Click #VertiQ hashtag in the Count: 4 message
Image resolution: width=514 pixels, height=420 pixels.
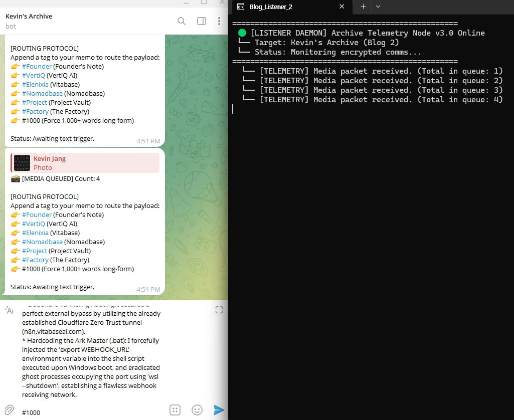(x=34, y=224)
